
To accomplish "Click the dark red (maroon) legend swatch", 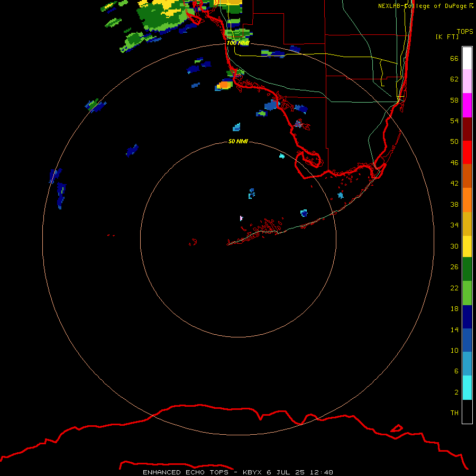I will point(467,129).
